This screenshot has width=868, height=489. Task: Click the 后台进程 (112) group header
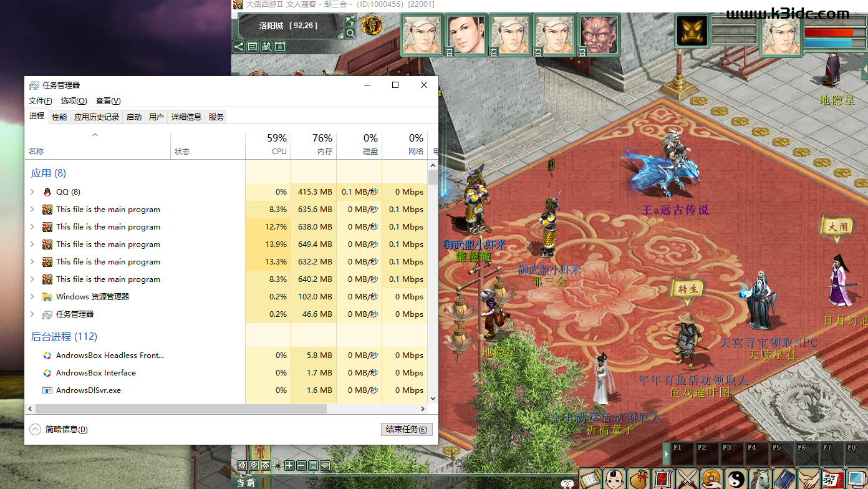click(64, 337)
